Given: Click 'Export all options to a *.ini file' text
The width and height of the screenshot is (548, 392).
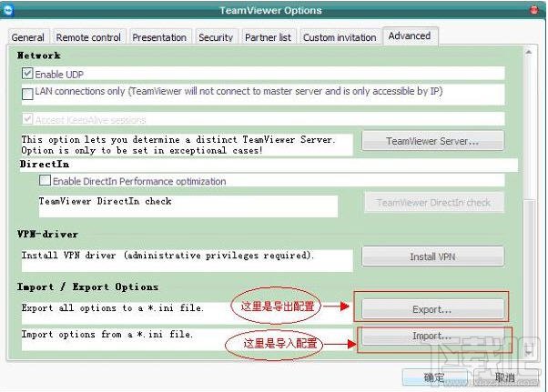Looking at the screenshot, I should pos(112,308).
